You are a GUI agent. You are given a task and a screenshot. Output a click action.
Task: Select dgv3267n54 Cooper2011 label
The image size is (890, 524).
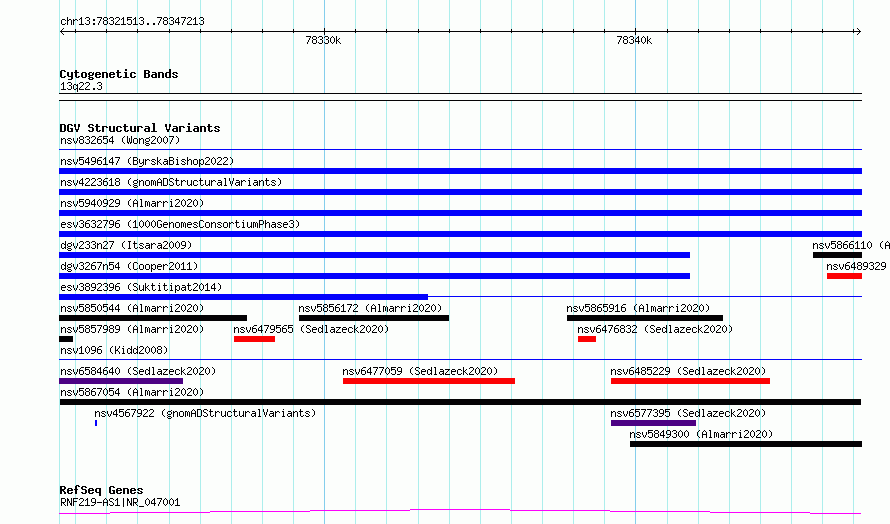(x=129, y=266)
